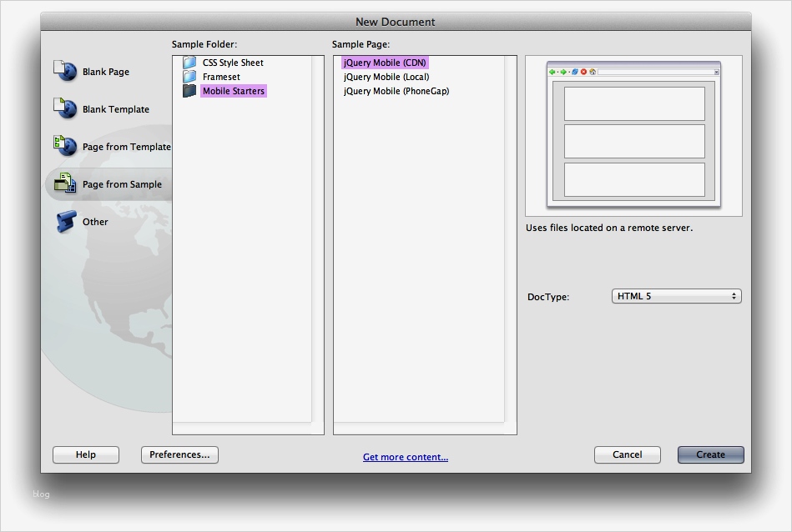
Task: Click the Help button
Action: click(x=86, y=454)
